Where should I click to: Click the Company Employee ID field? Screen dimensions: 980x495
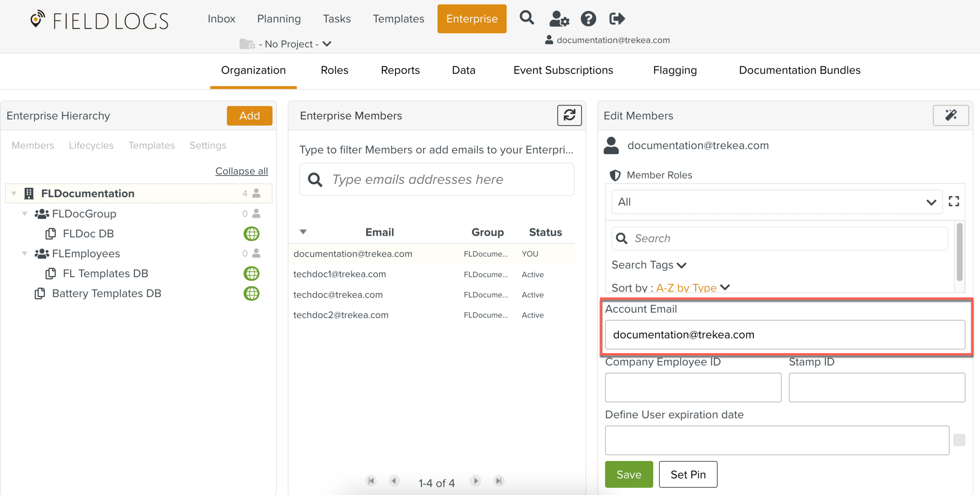coord(693,387)
